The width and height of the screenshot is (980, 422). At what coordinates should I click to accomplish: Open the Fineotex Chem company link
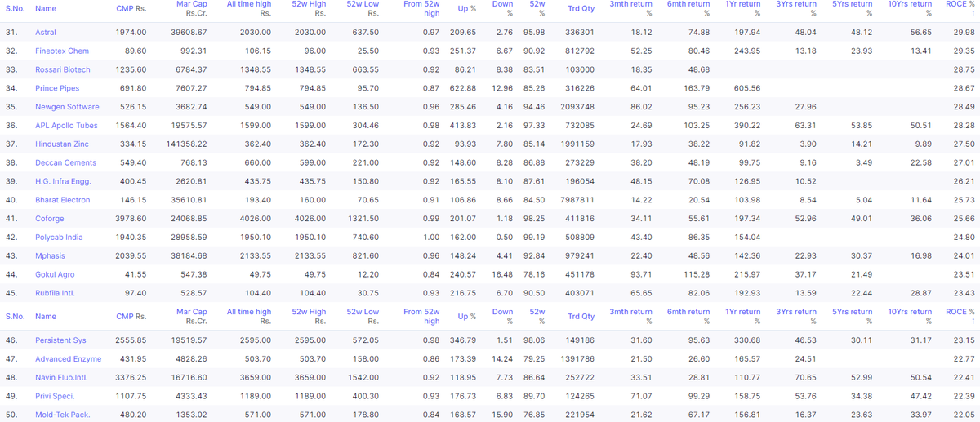click(x=62, y=51)
